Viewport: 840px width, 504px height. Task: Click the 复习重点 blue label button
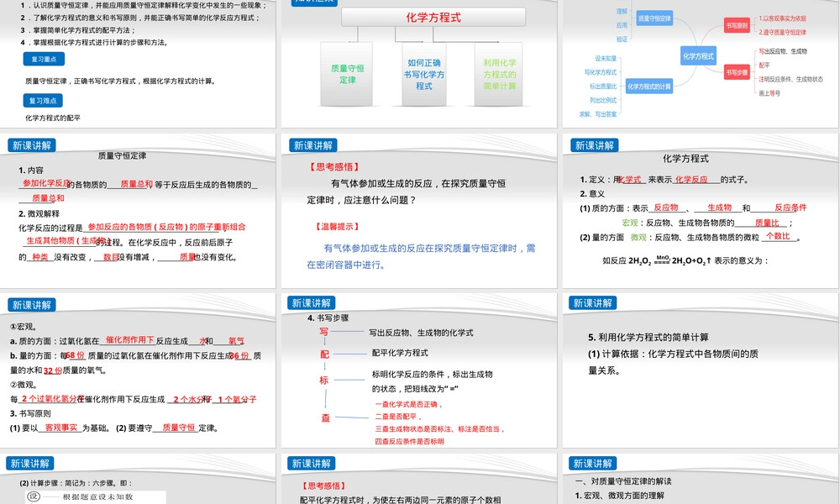[44, 59]
